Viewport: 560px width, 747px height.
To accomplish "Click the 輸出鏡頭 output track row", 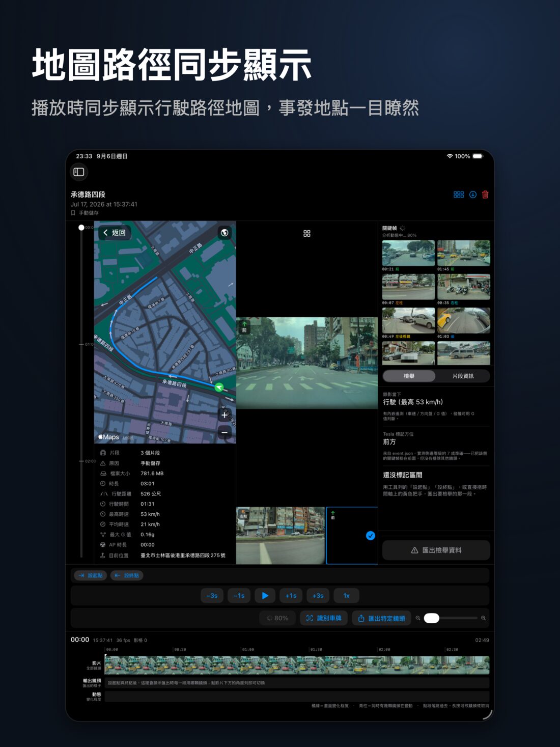I will tap(297, 683).
